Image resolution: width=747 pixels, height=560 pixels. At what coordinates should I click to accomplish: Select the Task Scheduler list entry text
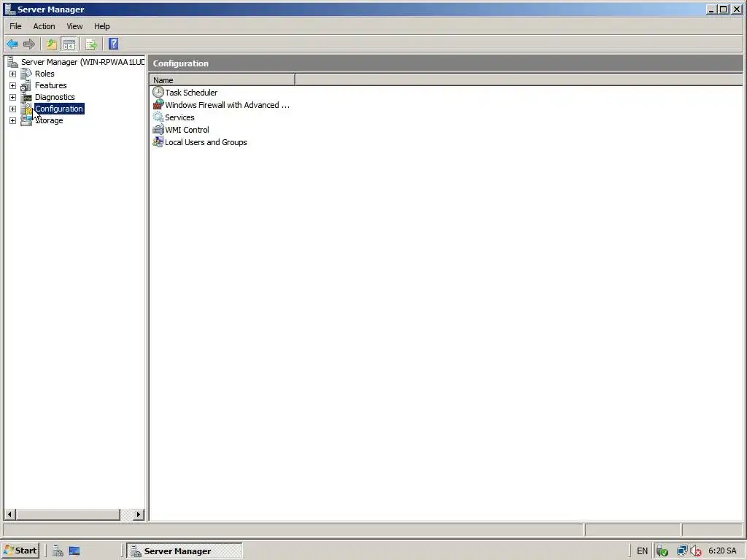[x=191, y=93]
